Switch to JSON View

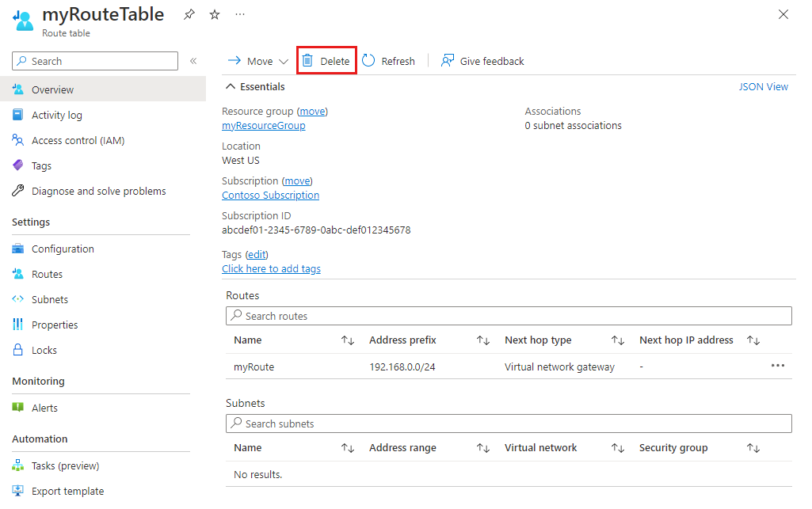tap(763, 86)
